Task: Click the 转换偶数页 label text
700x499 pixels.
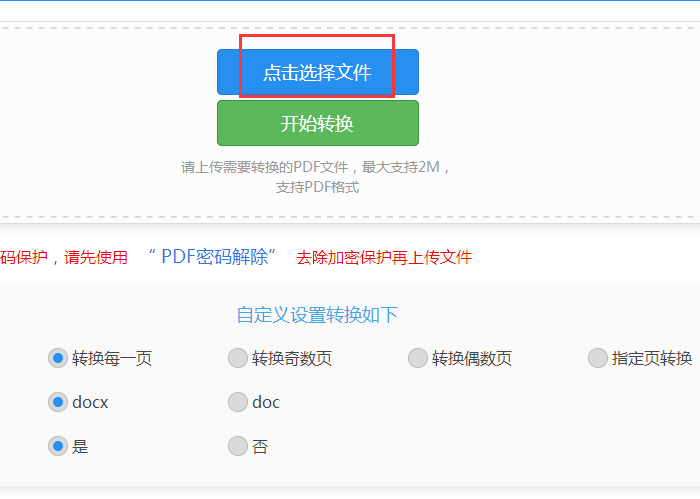Action: [472, 358]
